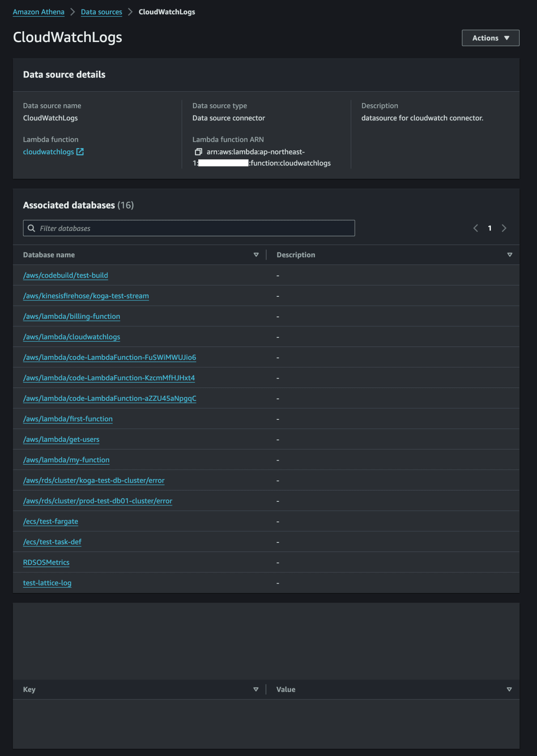The height and width of the screenshot is (756, 537).
Task: Open /aws/kinesisfirehose/koga-test-stream database
Action: click(x=86, y=296)
